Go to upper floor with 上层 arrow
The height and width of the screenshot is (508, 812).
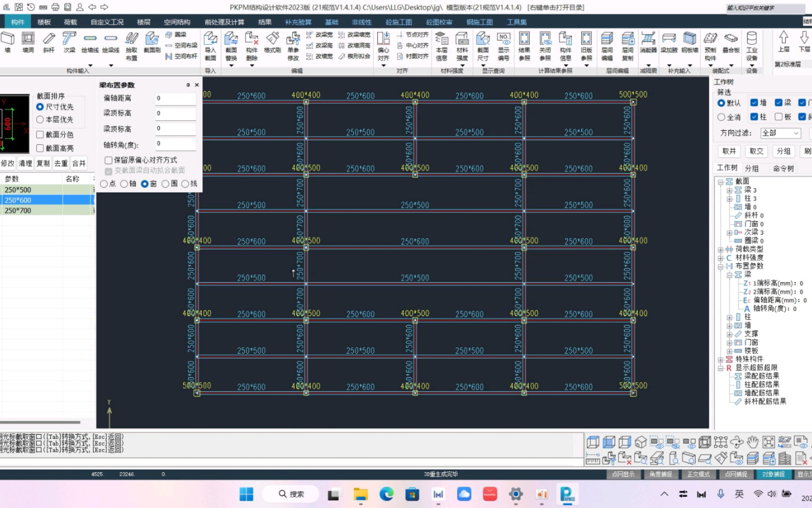click(x=783, y=41)
